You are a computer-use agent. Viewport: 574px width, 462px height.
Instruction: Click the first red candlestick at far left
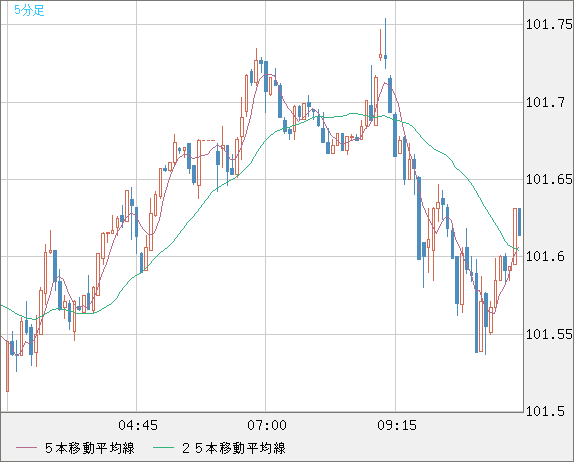[8, 367]
